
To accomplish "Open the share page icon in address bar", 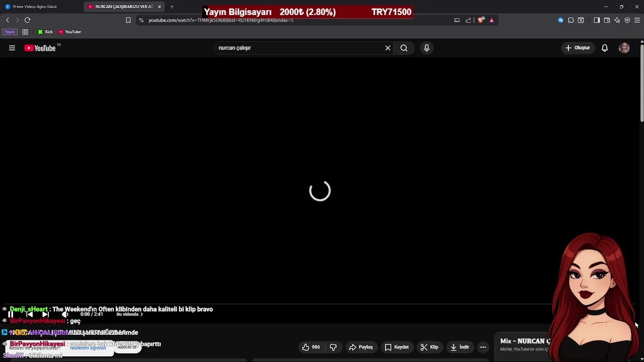I will click(468, 20).
